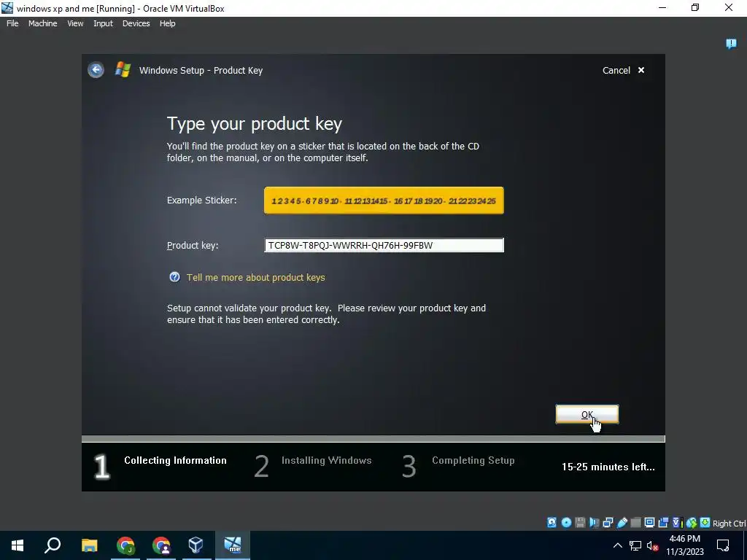Open VirtualBox Manager cube icon on taskbar
The image size is (747, 560).
pyautogui.click(x=196, y=545)
